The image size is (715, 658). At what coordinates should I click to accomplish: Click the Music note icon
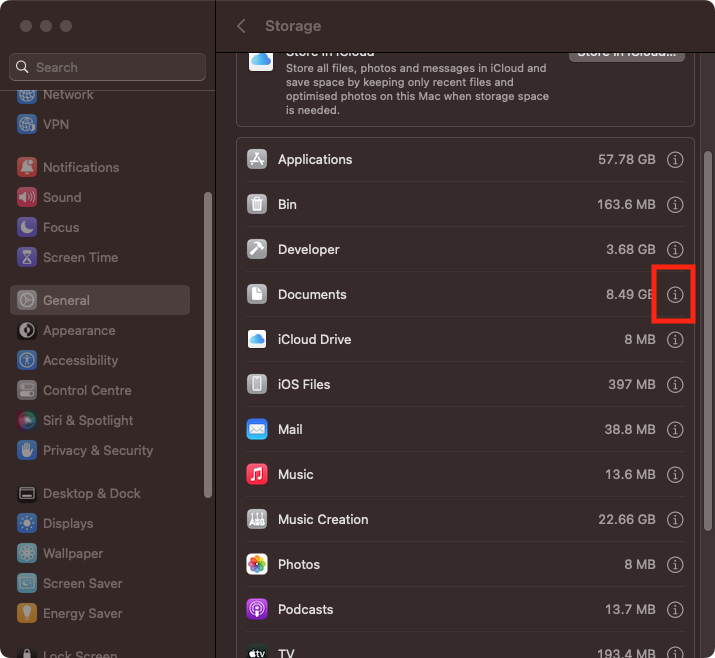pos(257,474)
